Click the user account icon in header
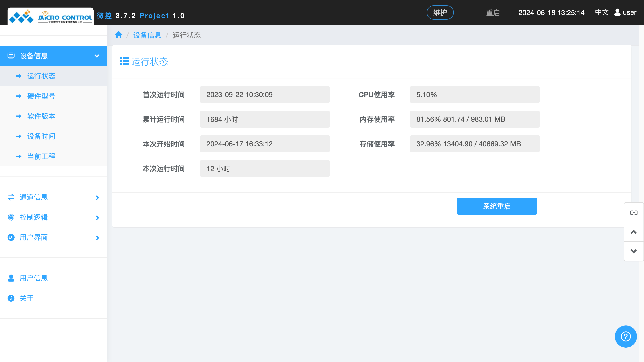The image size is (644, 362). coord(617,12)
